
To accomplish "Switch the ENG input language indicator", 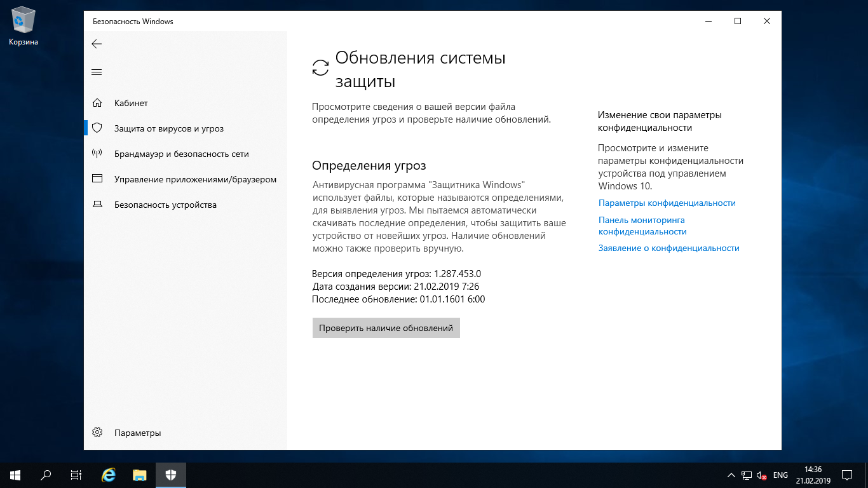I will (780, 475).
